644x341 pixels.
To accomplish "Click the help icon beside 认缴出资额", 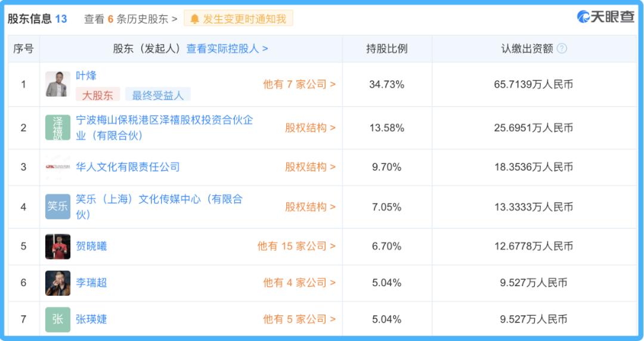I will click(x=561, y=48).
